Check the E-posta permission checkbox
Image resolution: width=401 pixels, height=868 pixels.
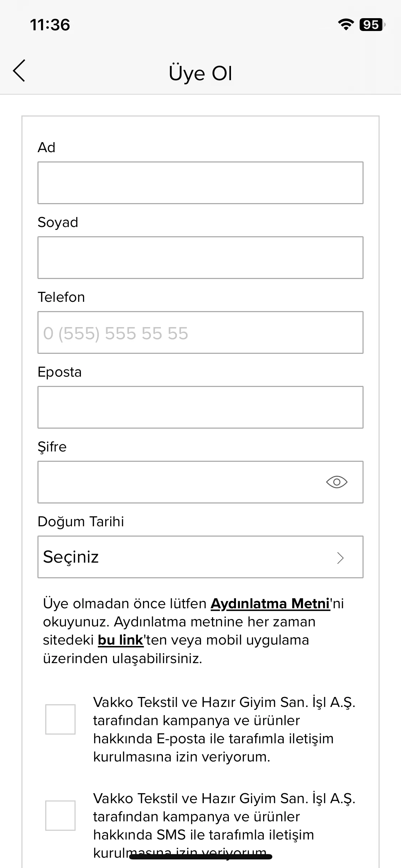pyautogui.click(x=60, y=719)
